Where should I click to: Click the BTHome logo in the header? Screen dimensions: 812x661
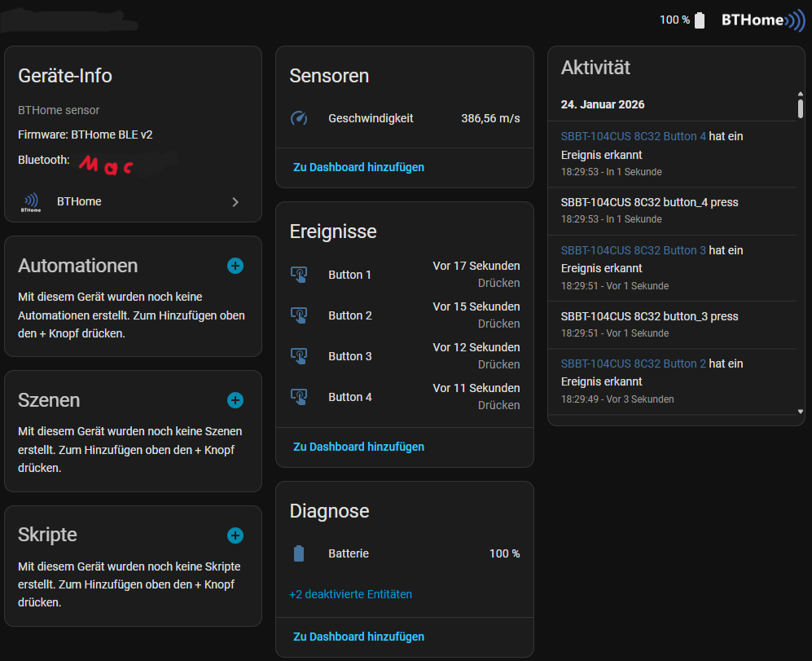click(x=762, y=20)
